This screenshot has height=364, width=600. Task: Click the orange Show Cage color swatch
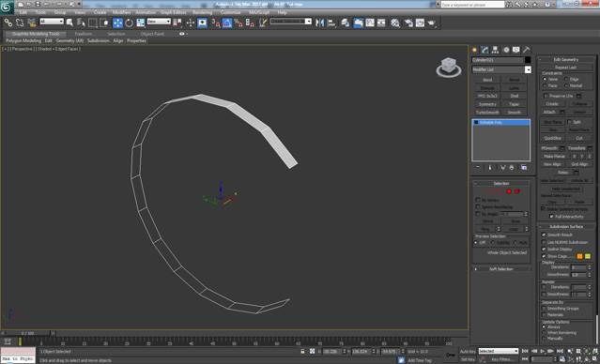tap(579, 256)
